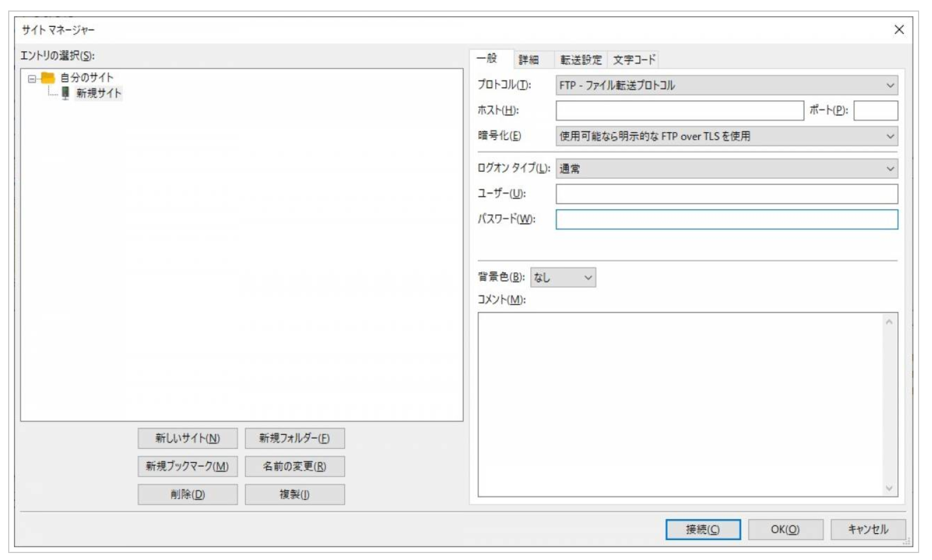Click the 接続(C) connect button
This screenshot has width=932, height=560.
tap(703, 530)
